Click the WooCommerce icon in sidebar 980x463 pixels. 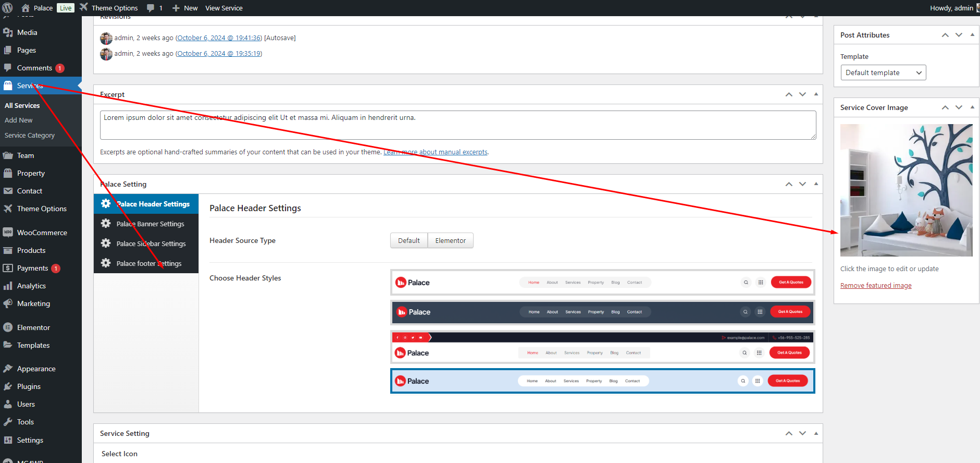(8, 233)
